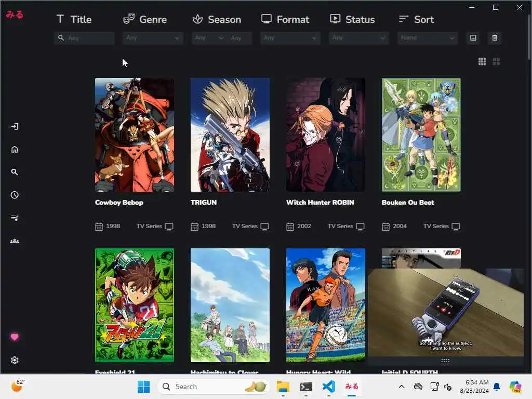Open watch together people icon
532x399 pixels.
point(15,241)
